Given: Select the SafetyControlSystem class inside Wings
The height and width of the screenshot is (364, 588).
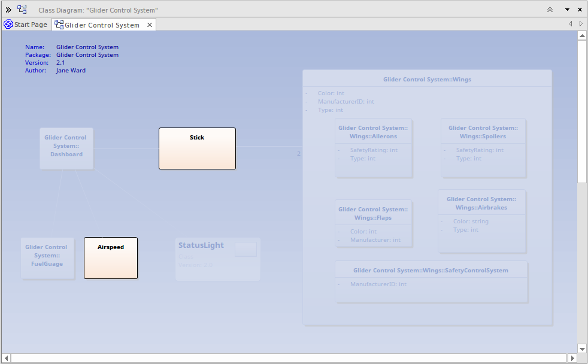Looking at the screenshot, I should [431, 277].
